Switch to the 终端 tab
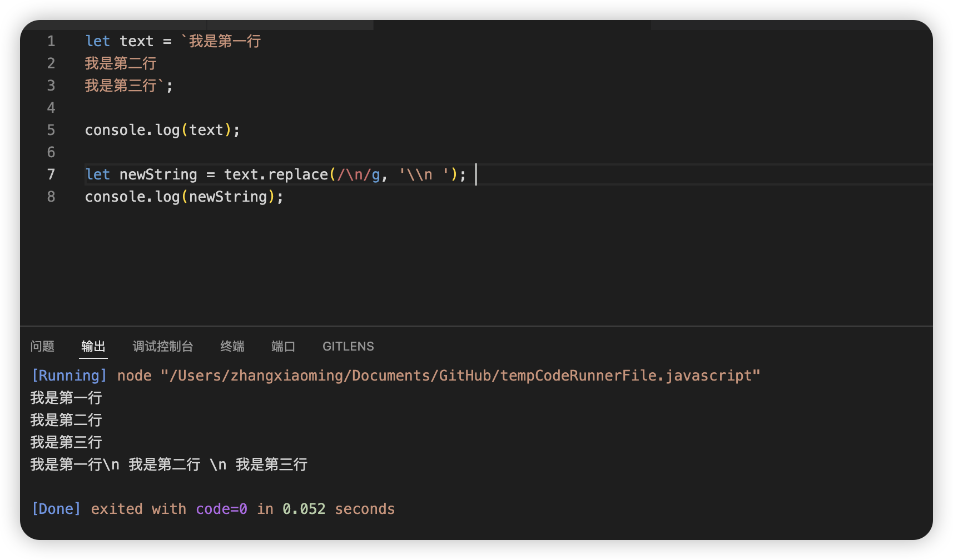Screen dimensions: 953x560 point(232,347)
